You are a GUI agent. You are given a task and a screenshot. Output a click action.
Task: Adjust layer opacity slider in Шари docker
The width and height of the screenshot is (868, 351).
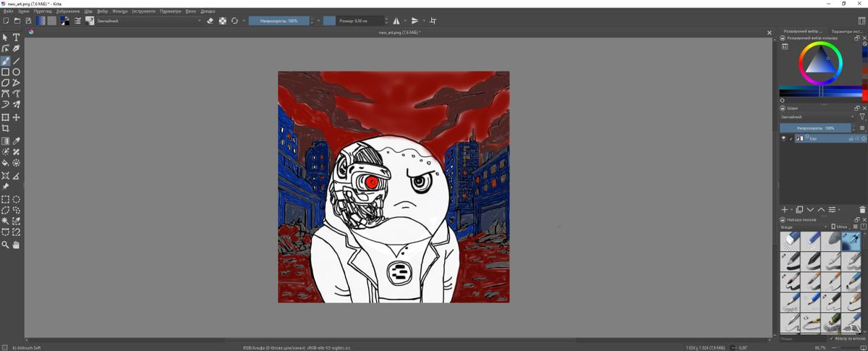[815, 127]
